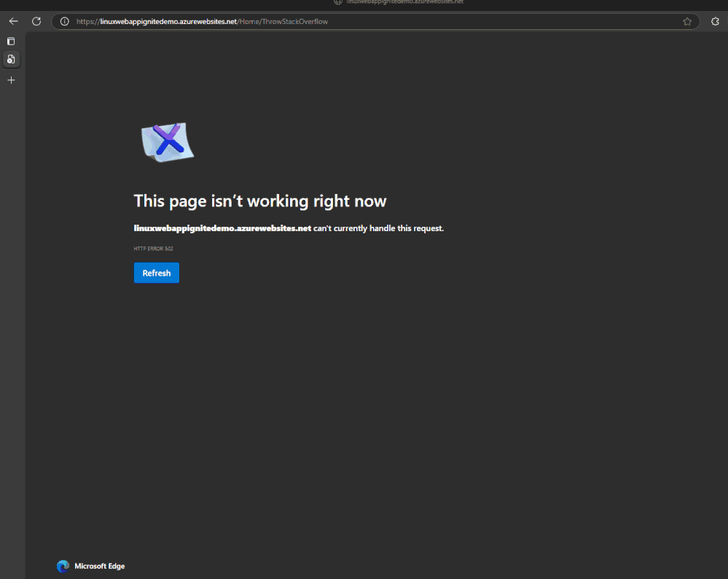Click the bold linuxwebappignitedemo.azurewebsites.net domain text
The height and width of the screenshot is (579, 728).
(x=222, y=228)
